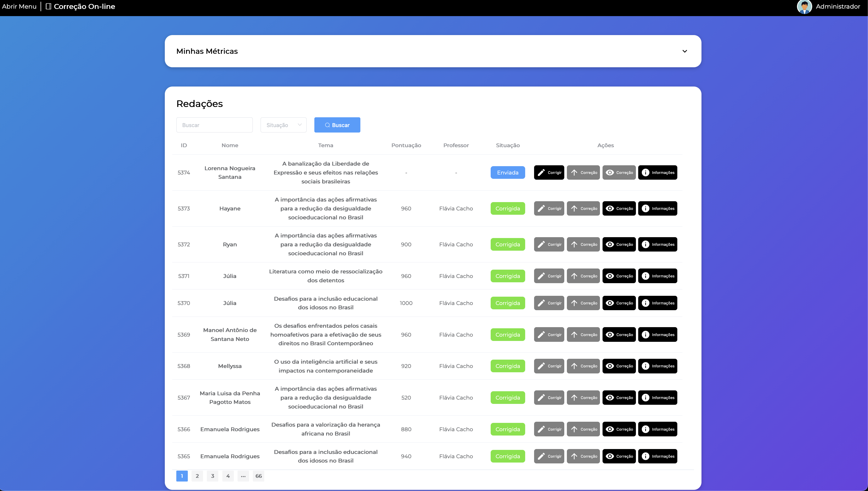The height and width of the screenshot is (491, 868).
Task: Click Abrir Menu
Action: [x=19, y=6]
